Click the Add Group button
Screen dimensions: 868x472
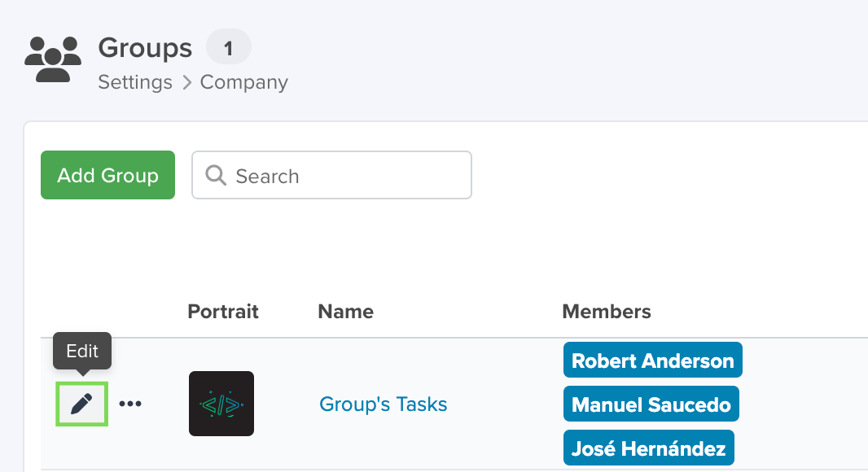click(108, 175)
